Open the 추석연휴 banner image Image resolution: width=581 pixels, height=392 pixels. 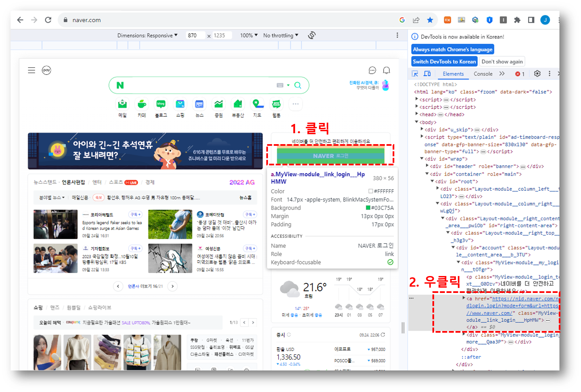(145, 151)
